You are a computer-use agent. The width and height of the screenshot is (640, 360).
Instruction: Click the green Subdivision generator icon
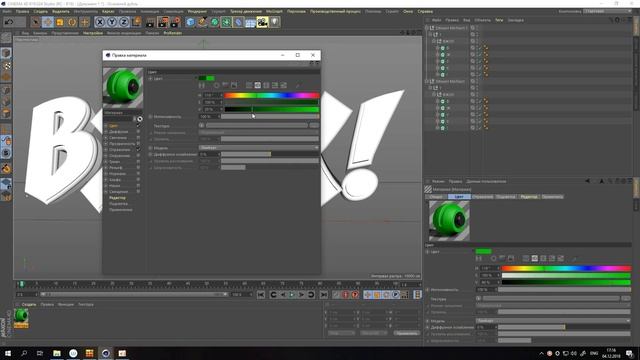coord(215,22)
